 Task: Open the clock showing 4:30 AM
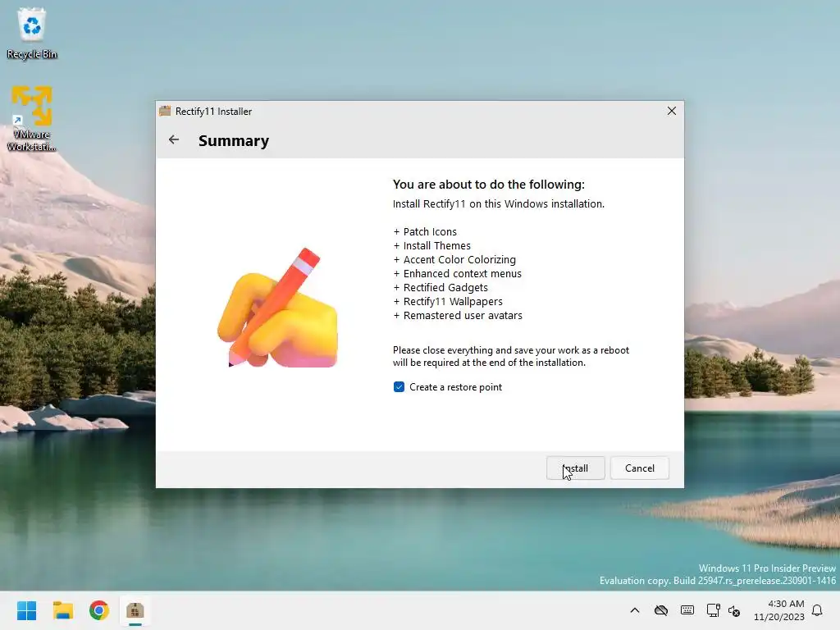779,610
